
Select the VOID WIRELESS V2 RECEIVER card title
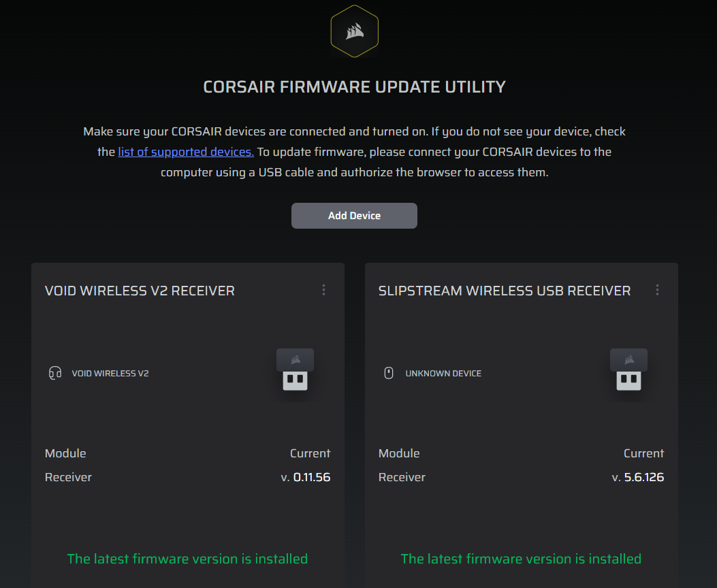click(140, 291)
